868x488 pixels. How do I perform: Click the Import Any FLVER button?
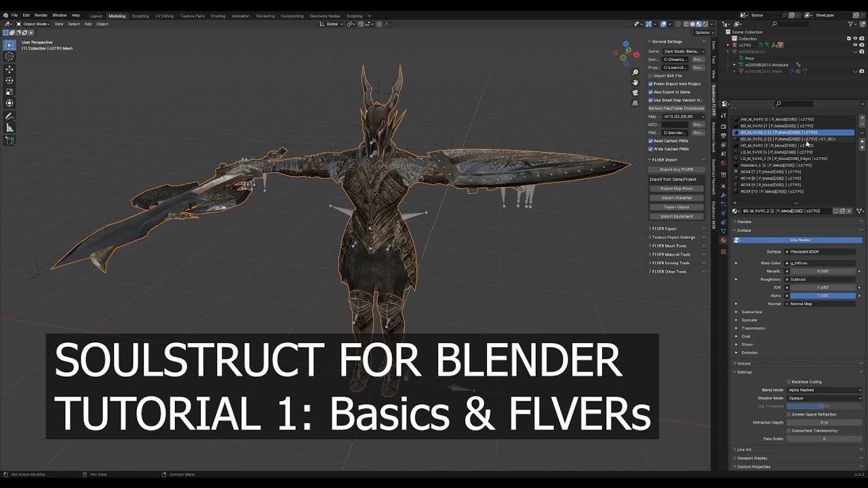[x=677, y=169]
